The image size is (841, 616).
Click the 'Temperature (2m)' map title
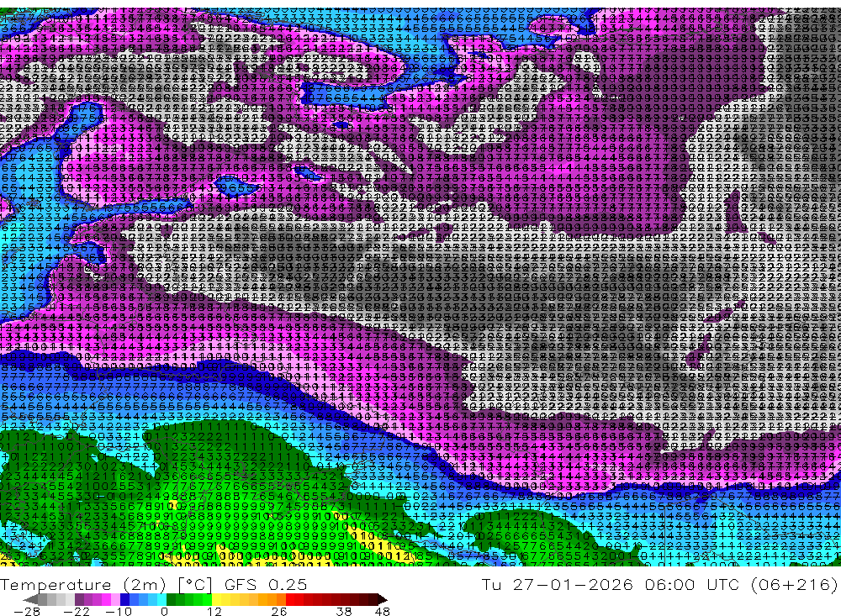coord(83,584)
